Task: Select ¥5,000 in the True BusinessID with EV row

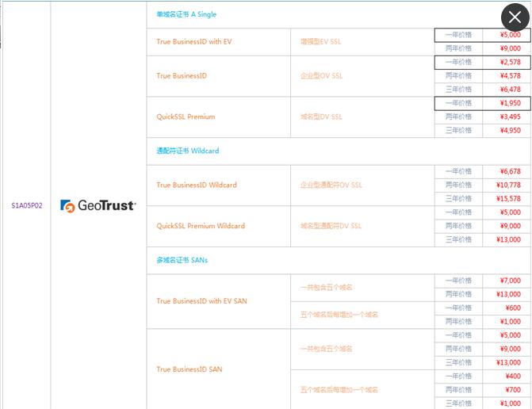Action: pos(511,35)
